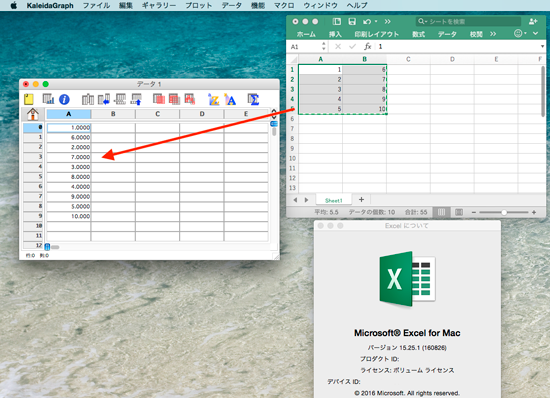Select column A header in KaleidaGraph
The height and width of the screenshot is (398, 550).
[x=69, y=114]
